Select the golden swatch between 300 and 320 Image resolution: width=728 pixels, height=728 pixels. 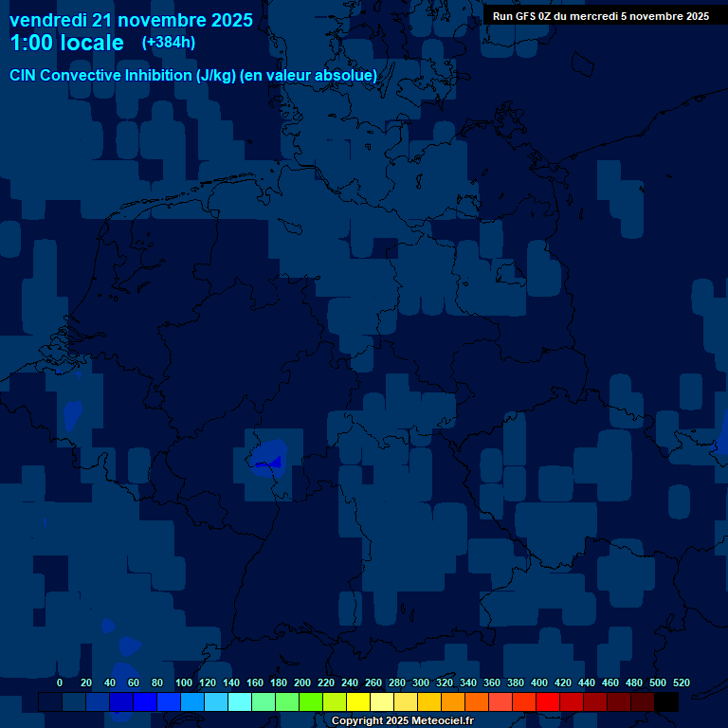click(429, 701)
